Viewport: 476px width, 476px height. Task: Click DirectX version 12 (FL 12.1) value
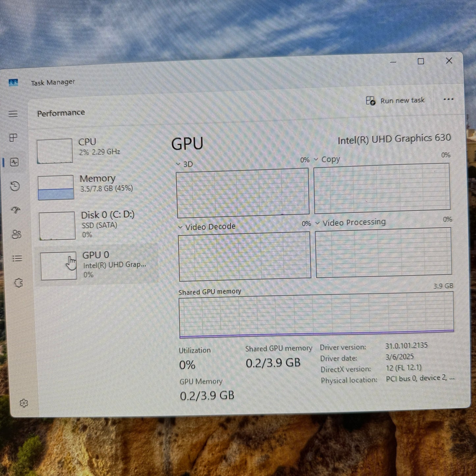(x=404, y=368)
